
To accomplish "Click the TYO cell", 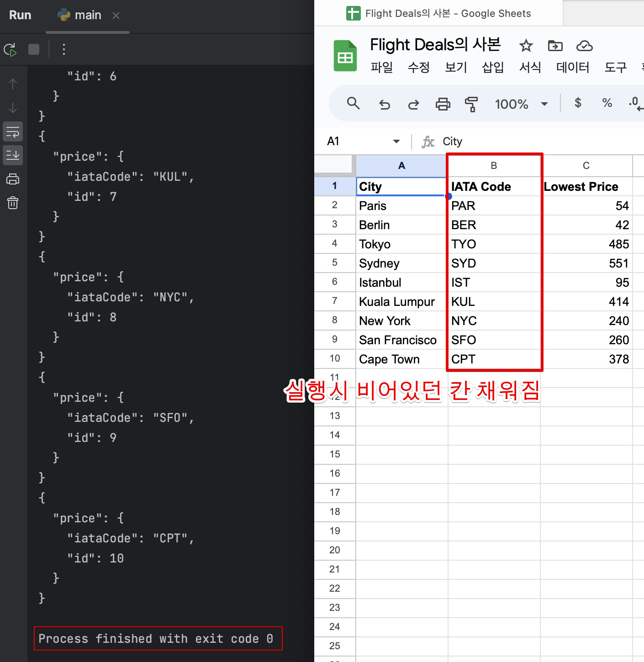I will pos(494,244).
